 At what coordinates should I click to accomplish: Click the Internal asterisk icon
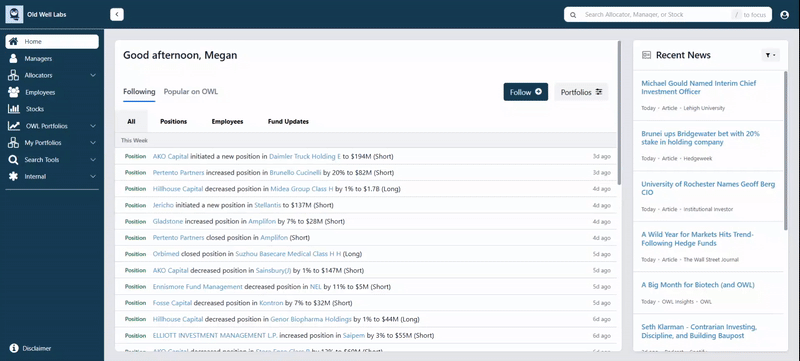(x=14, y=176)
